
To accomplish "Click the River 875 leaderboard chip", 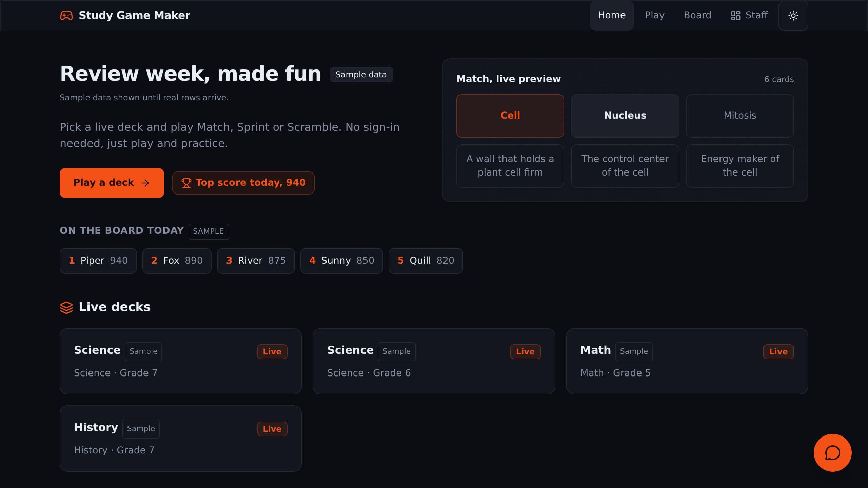I will (256, 261).
